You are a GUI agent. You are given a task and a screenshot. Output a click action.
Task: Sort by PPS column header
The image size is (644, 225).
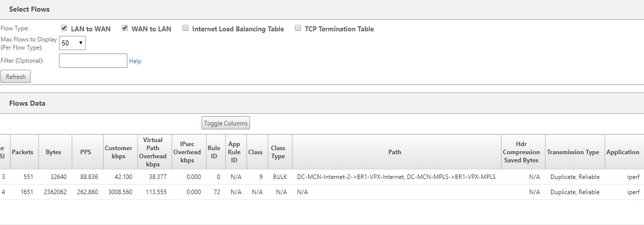pyautogui.click(x=86, y=152)
